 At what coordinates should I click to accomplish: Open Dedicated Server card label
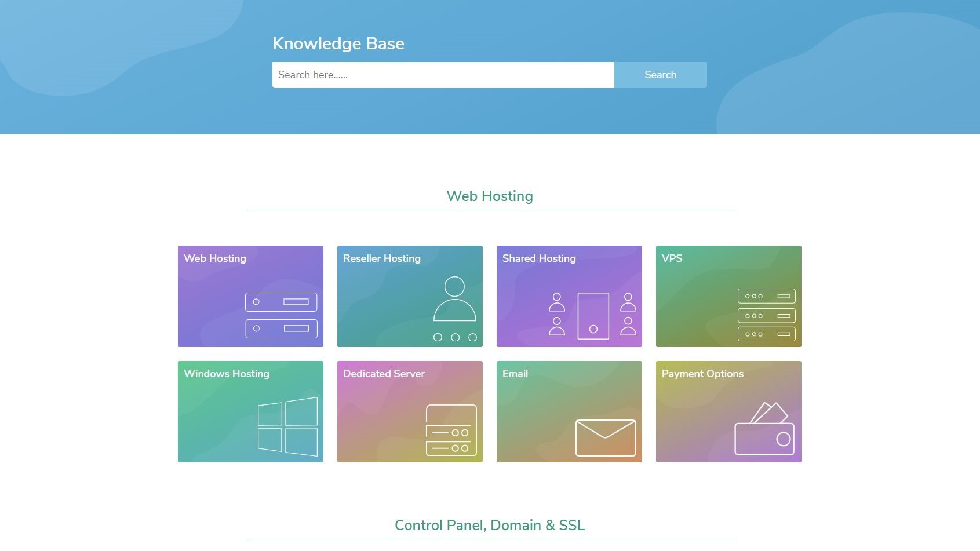coord(384,374)
